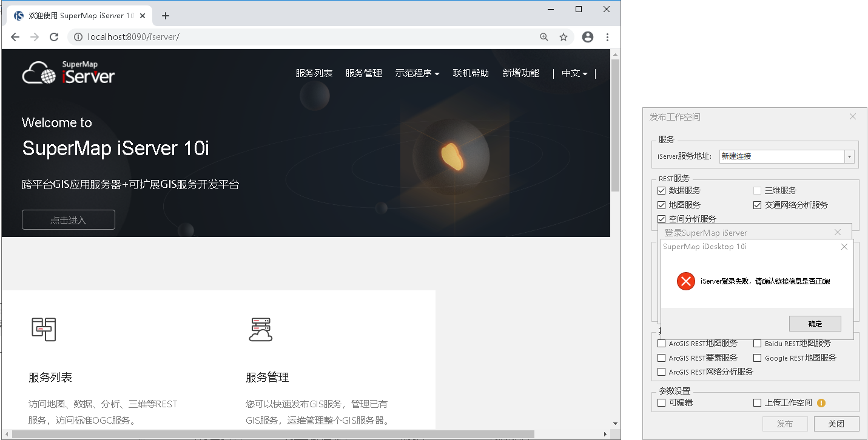The width and height of the screenshot is (868, 440).
Task: Open the 服务列表 card heading link
Action: coord(50,378)
